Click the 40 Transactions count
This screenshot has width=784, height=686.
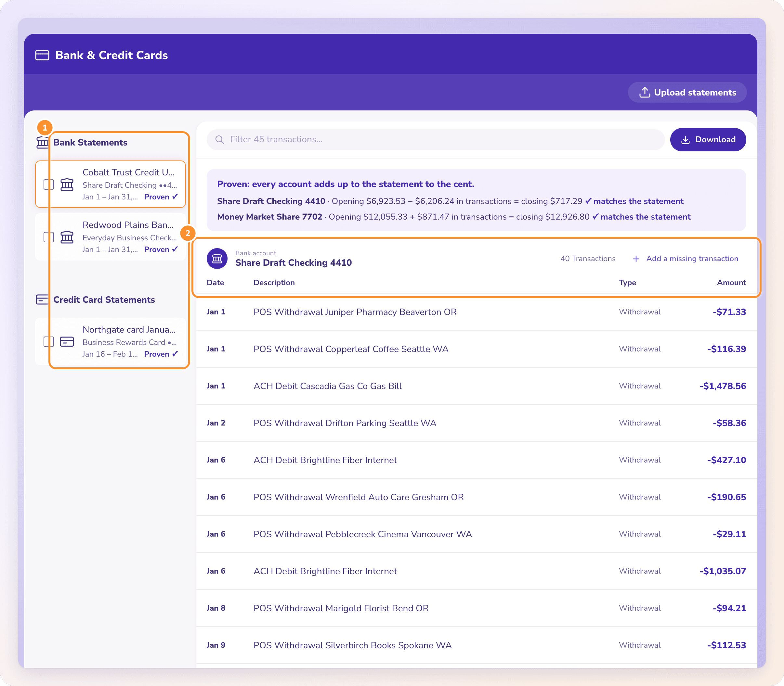588,259
